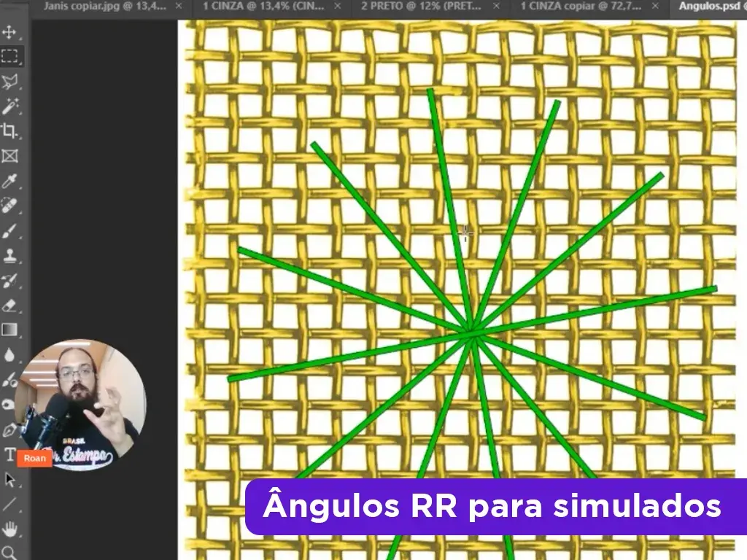Select the Eraser tool
Screen dimensions: 747x560
[x=9, y=305]
